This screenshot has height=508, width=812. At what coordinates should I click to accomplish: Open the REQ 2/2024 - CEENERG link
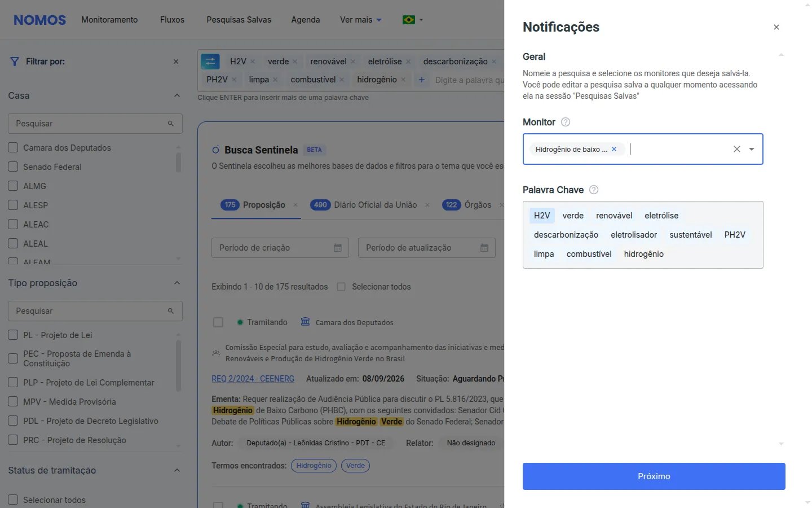point(253,379)
